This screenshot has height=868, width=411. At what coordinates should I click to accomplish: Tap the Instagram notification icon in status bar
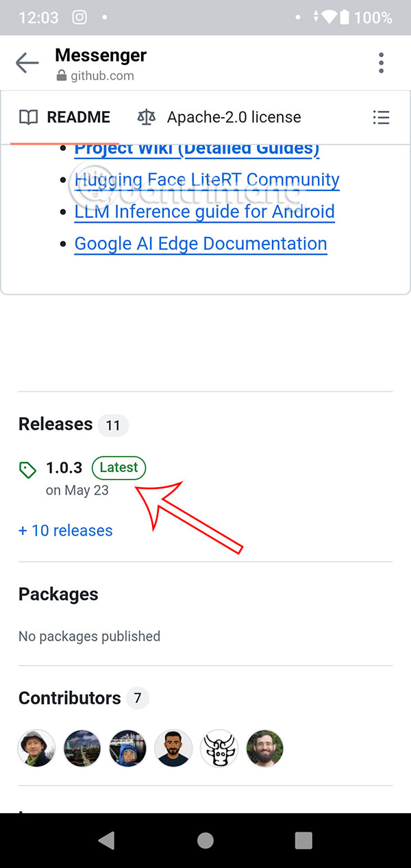(79, 17)
